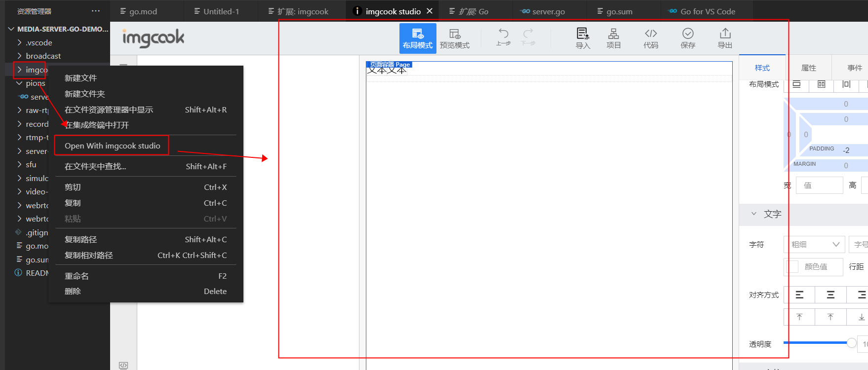Screen dimensions: 868x370
Task: Select the 样式 style tab
Action: point(762,68)
